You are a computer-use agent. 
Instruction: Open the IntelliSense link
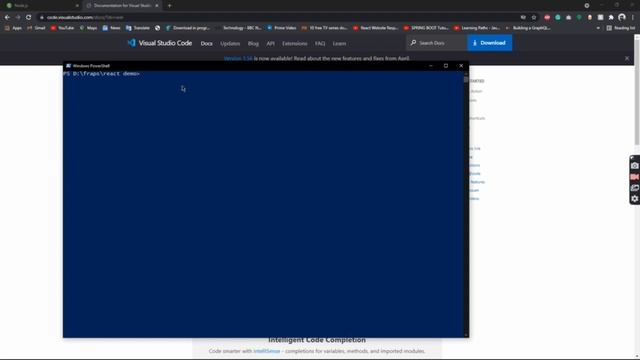[267, 351]
